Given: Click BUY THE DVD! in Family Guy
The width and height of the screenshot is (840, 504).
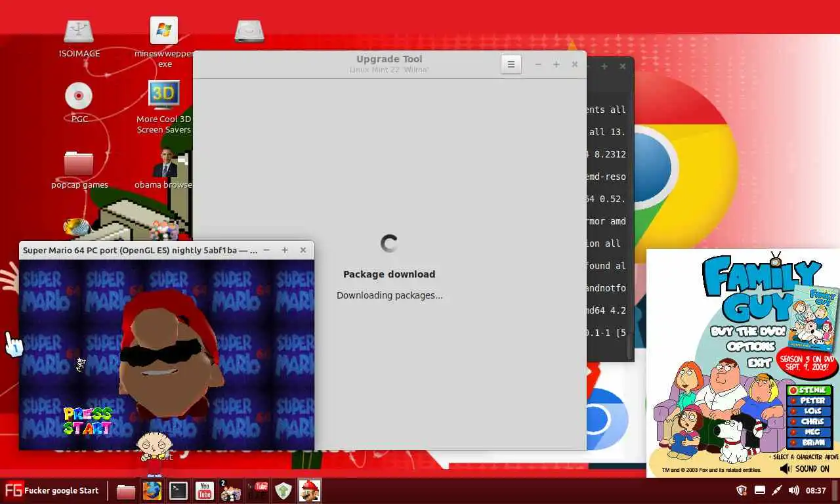Looking at the screenshot, I should tap(748, 331).
